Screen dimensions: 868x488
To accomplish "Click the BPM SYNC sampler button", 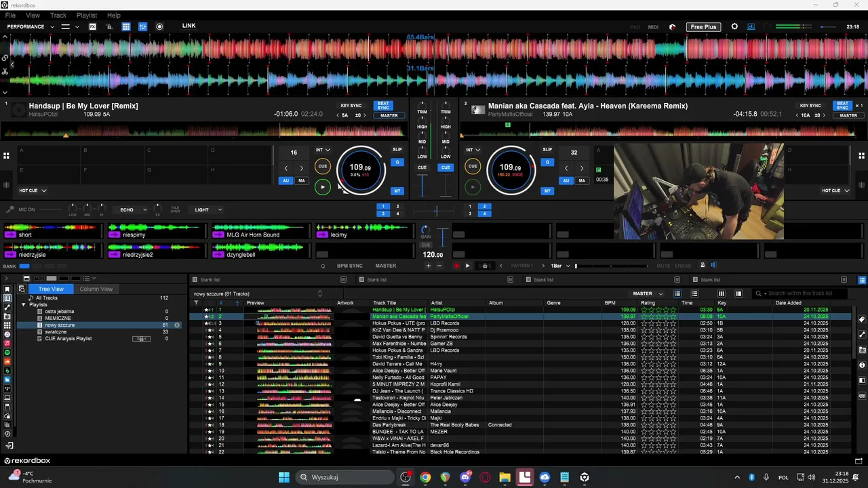I will pyautogui.click(x=350, y=266).
